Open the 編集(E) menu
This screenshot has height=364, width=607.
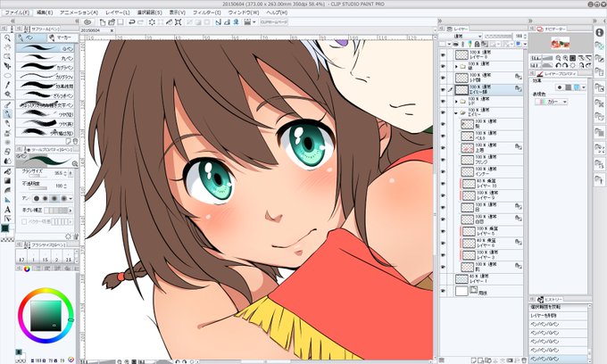point(45,12)
